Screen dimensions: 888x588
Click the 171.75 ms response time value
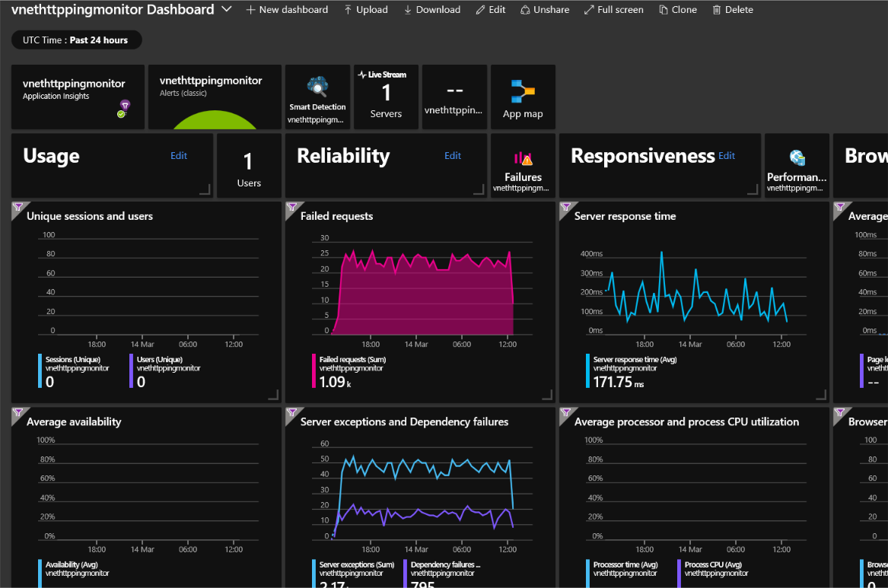click(x=619, y=383)
